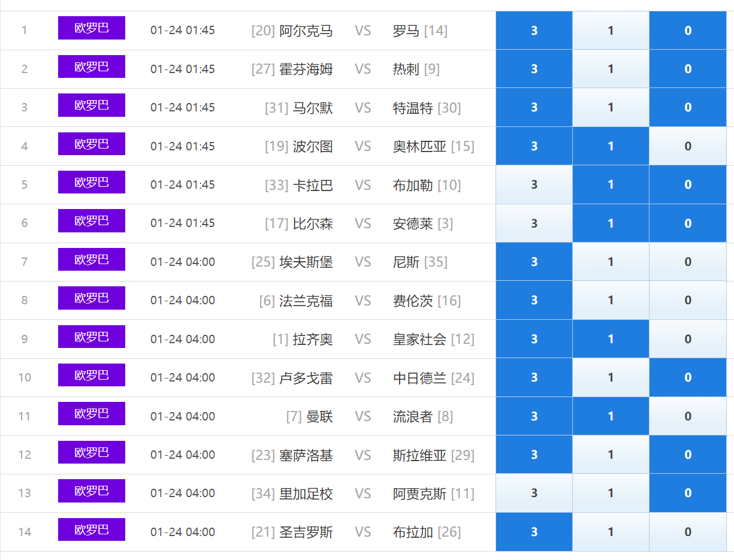734x560 pixels.
Task: Open team 奥林匹亚
Action: click(x=419, y=147)
